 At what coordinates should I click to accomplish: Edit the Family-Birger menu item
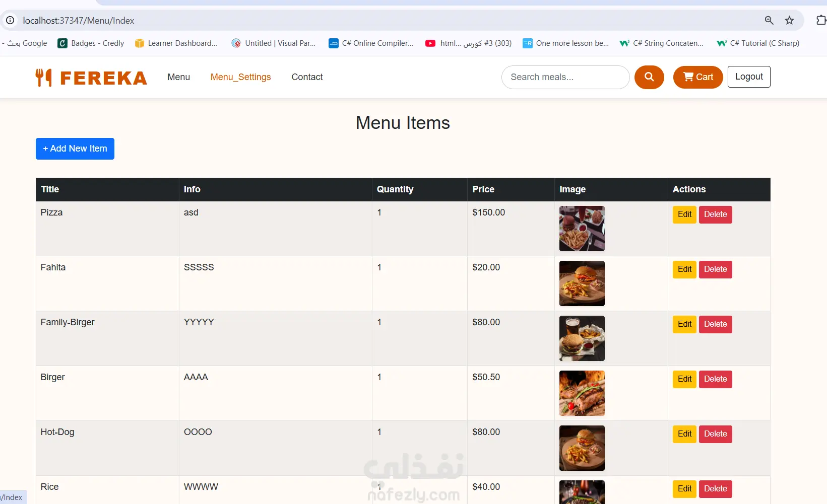click(x=684, y=324)
